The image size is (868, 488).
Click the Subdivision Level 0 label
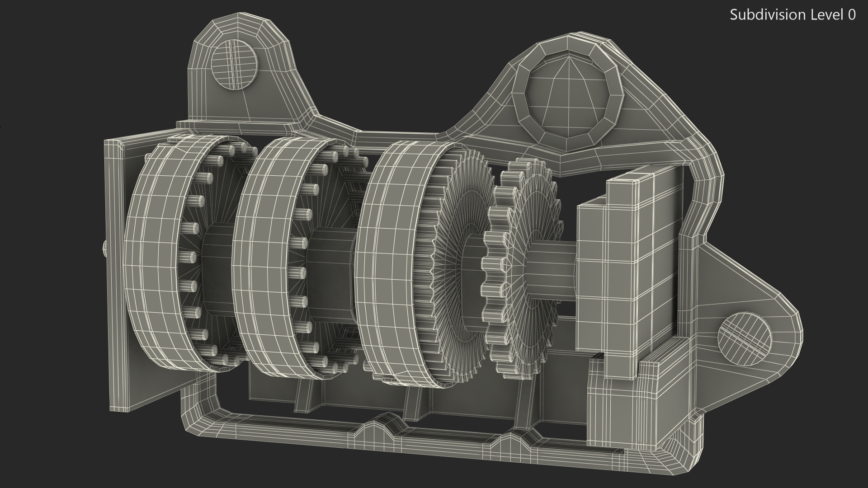tap(793, 15)
